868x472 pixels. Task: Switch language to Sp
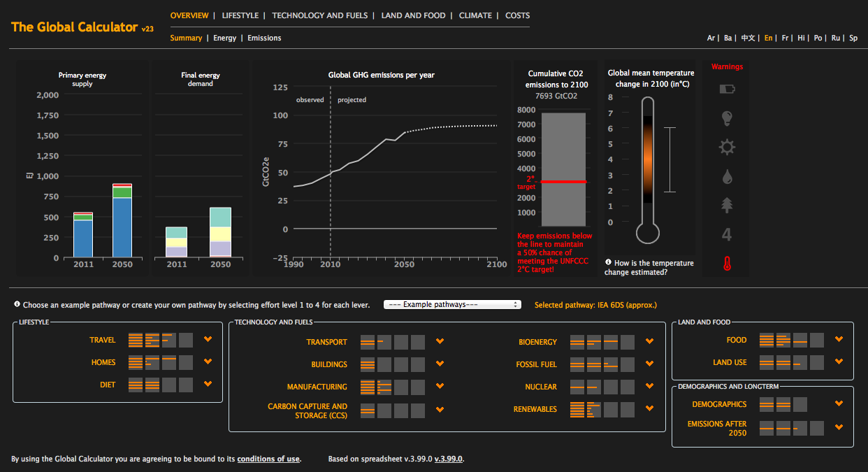coord(853,38)
